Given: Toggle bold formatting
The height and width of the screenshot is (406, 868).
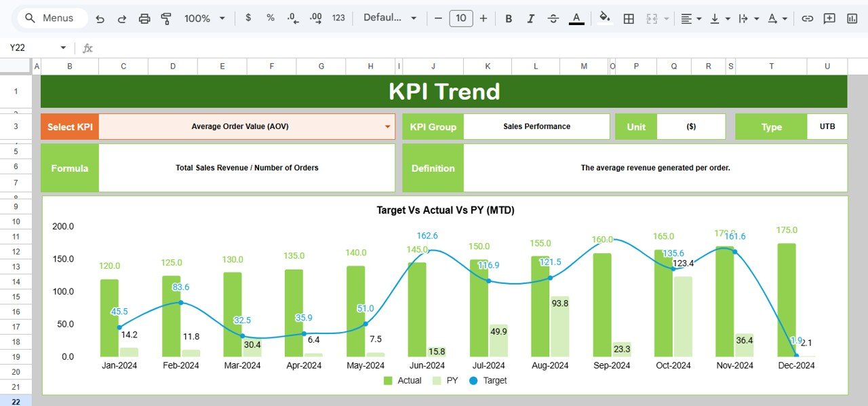Looking at the screenshot, I should 509,18.
